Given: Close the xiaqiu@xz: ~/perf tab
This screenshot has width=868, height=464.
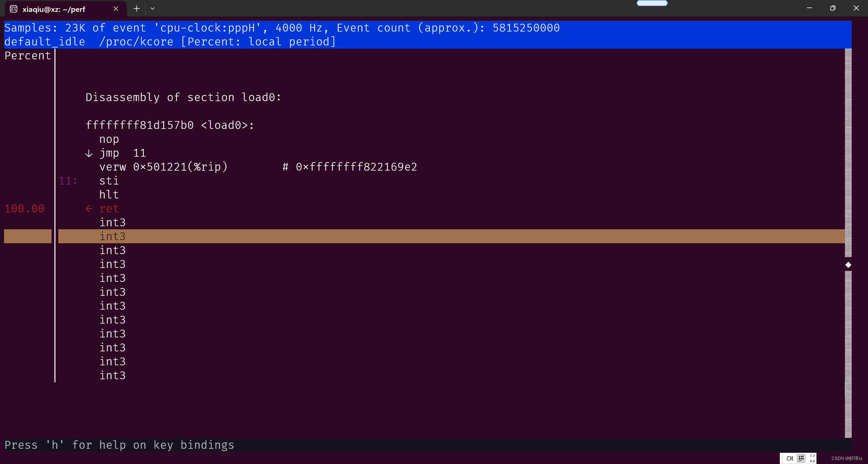Looking at the screenshot, I should point(116,9).
